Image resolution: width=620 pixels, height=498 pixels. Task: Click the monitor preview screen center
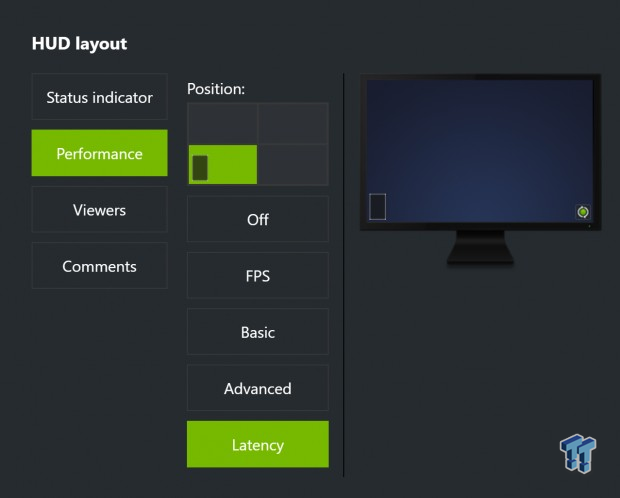click(x=480, y=151)
